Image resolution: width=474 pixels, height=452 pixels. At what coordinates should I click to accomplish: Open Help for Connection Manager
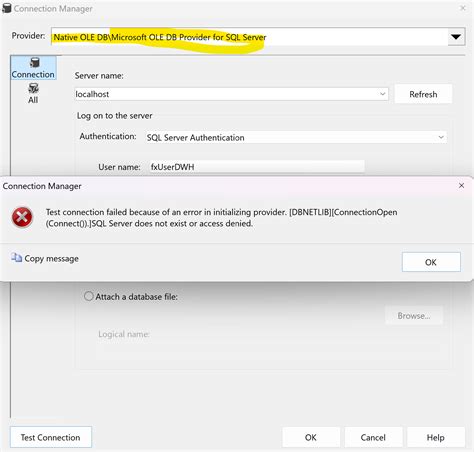pyautogui.click(x=435, y=437)
